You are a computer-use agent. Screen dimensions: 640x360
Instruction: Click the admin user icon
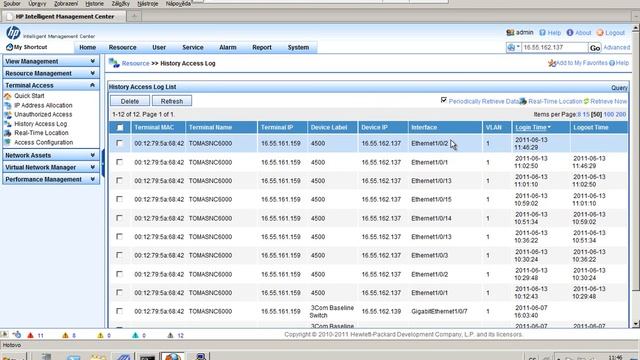(510, 32)
